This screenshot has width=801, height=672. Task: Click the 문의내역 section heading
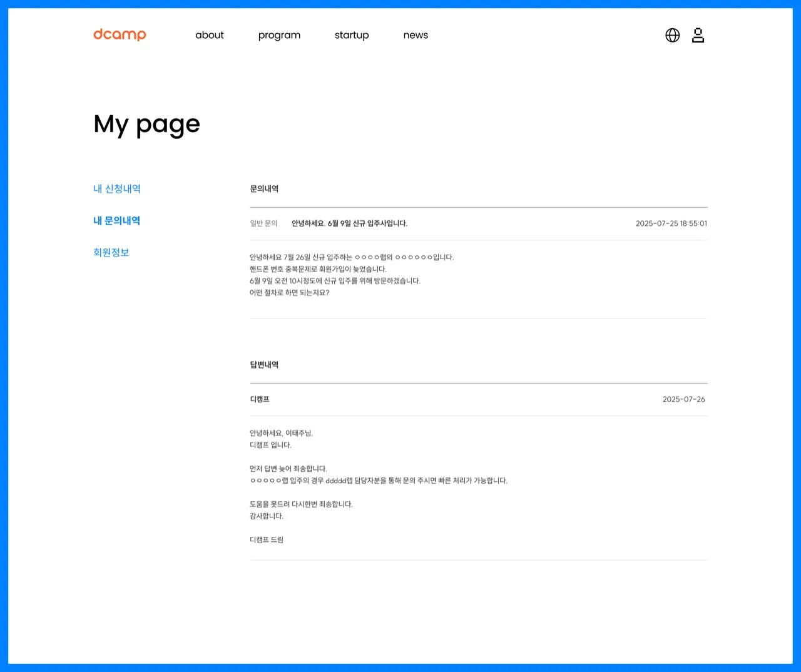(264, 189)
